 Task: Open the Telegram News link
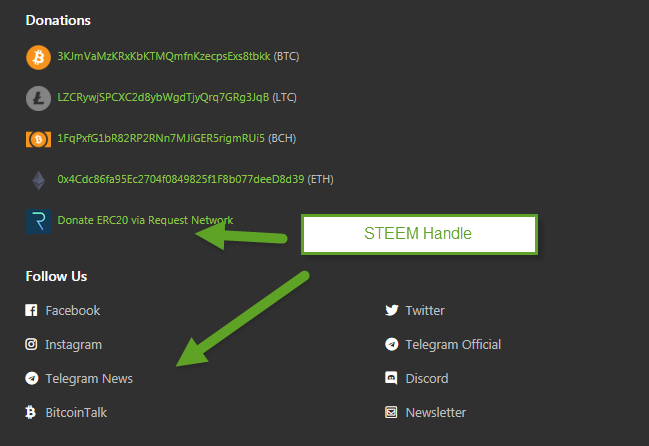pyautogui.click(x=88, y=379)
